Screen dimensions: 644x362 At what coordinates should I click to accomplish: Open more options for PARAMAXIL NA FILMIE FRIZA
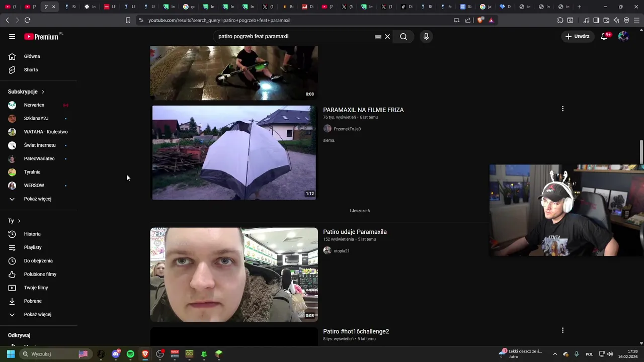click(x=562, y=109)
